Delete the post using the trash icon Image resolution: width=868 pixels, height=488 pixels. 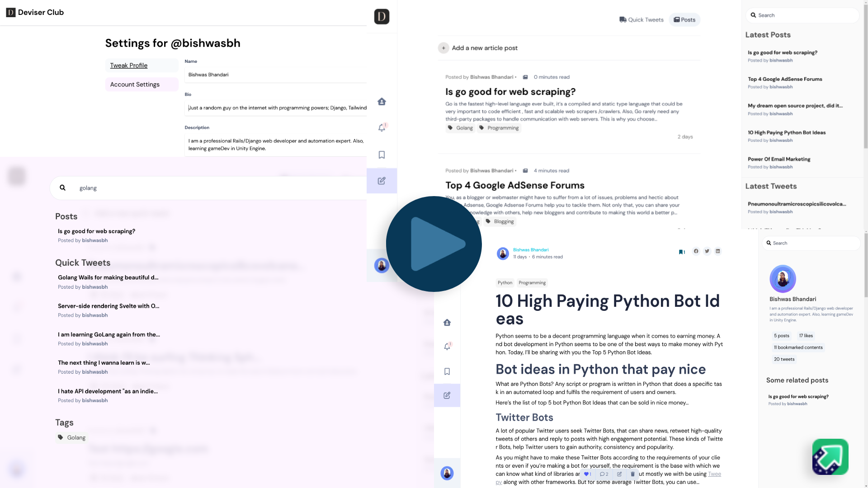coord(632,474)
